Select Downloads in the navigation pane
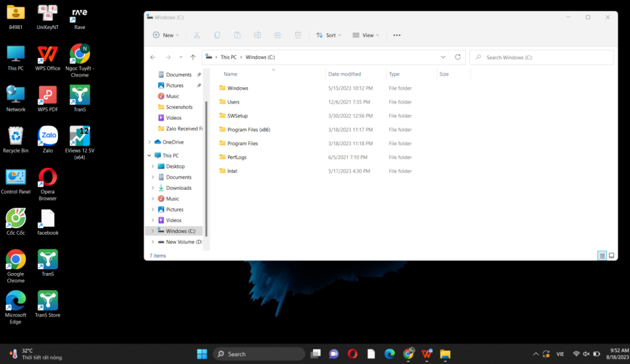This screenshot has height=364, width=630. (x=178, y=188)
